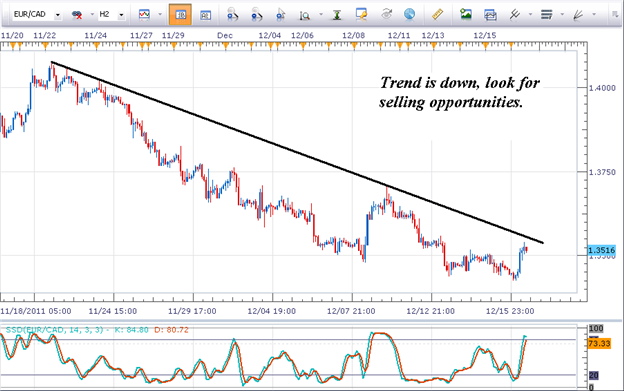Toggle the grey refresh eye icon
The height and width of the screenshot is (391, 624).
386,15
